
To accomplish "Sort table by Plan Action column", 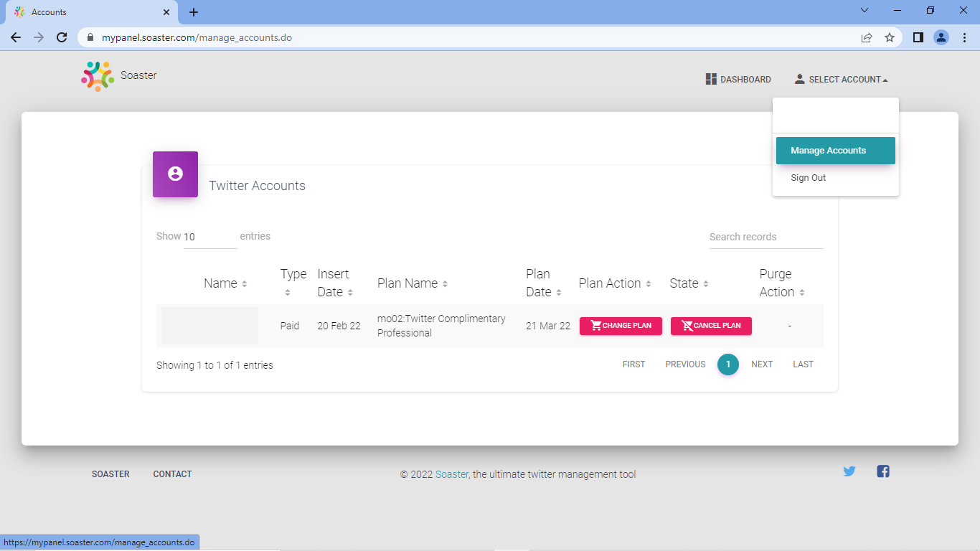I will point(615,283).
